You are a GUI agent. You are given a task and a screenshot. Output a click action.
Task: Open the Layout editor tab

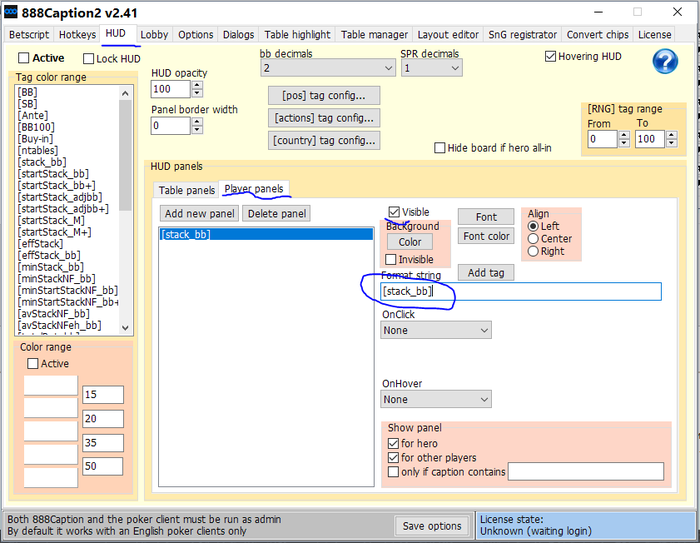click(447, 34)
